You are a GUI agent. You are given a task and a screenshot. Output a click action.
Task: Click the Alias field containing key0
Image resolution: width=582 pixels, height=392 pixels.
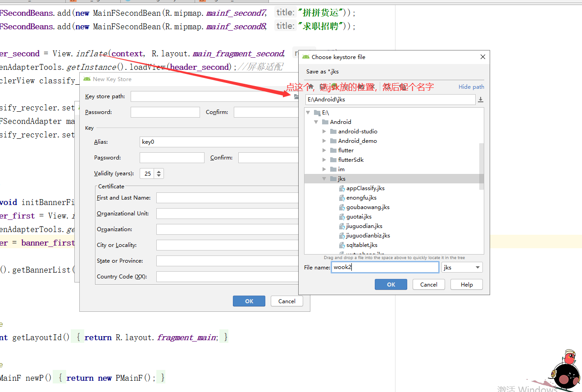tap(219, 142)
